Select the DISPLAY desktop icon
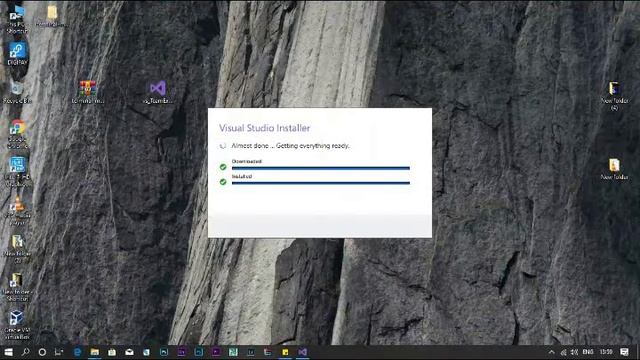 (17, 54)
